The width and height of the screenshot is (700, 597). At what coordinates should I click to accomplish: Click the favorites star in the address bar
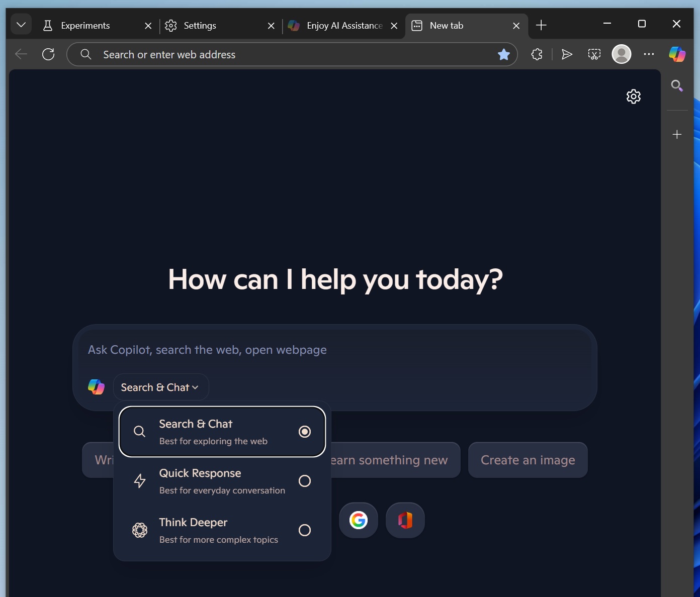point(503,54)
